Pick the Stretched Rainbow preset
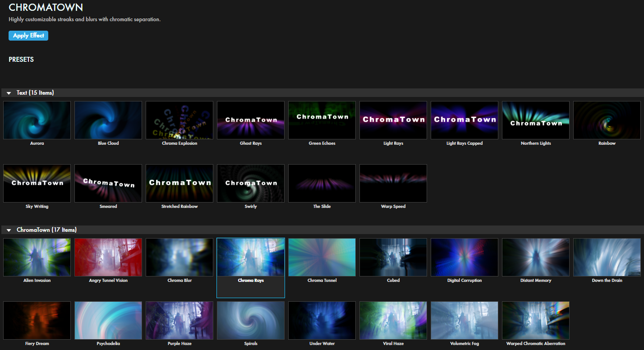Image resolution: width=644 pixels, height=350 pixels. (x=179, y=183)
